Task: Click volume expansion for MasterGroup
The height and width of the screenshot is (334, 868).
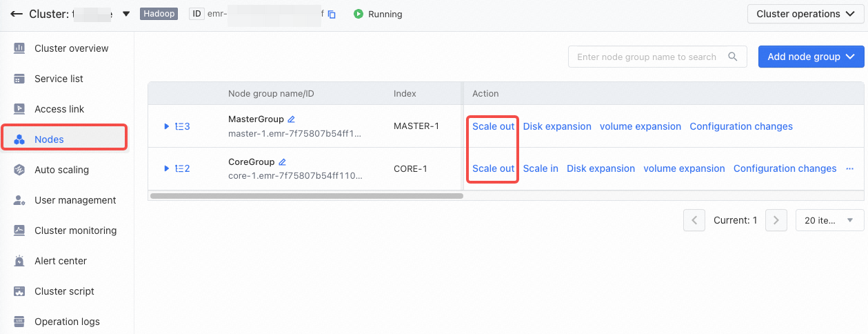Action: point(640,126)
